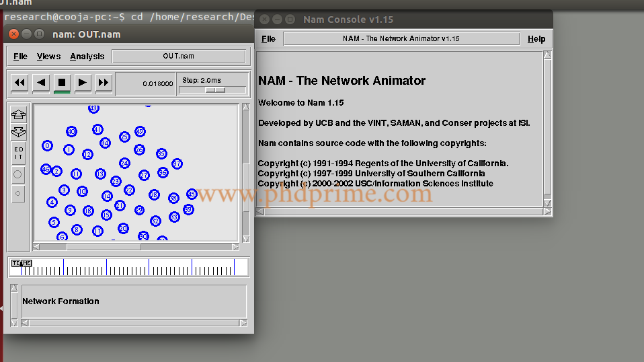644x362 pixels.
Task: Open the Help menu in Nam Console
Action: click(x=536, y=39)
